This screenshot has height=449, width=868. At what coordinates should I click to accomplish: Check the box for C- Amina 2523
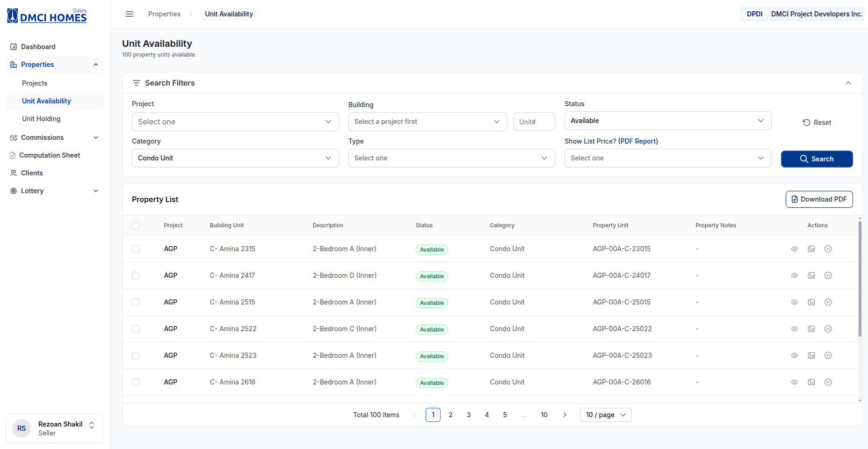[136, 355]
